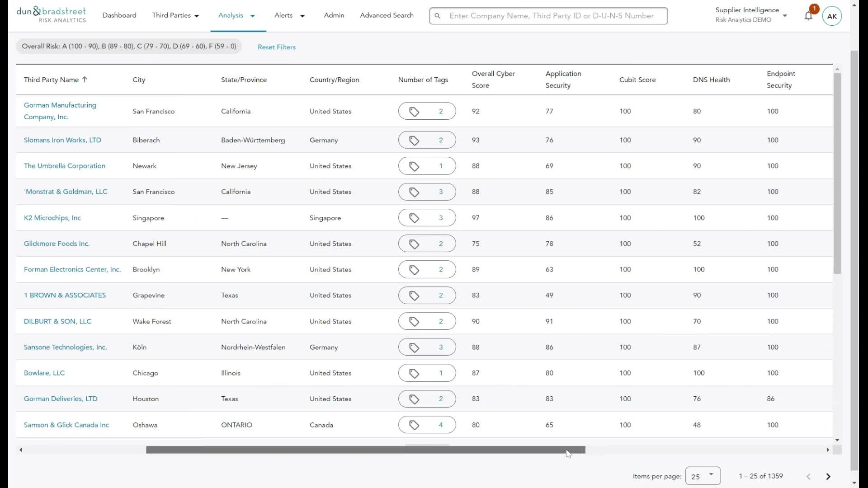The height and width of the screenshot is (488, 868).
Task: Click the ONTARIO state cell
Action: (x=236, y=425)
